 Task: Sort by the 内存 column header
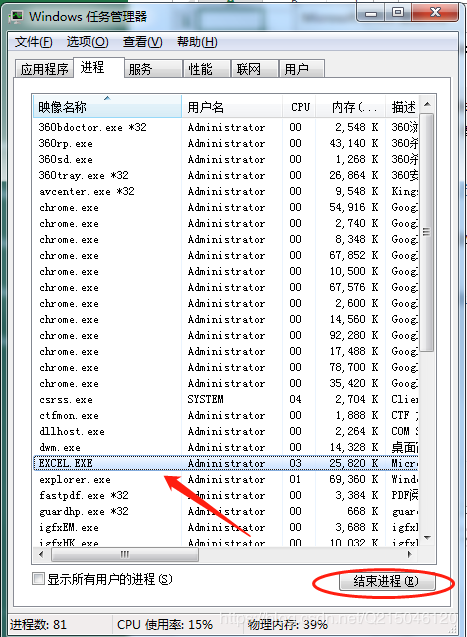tap(351, 107)
